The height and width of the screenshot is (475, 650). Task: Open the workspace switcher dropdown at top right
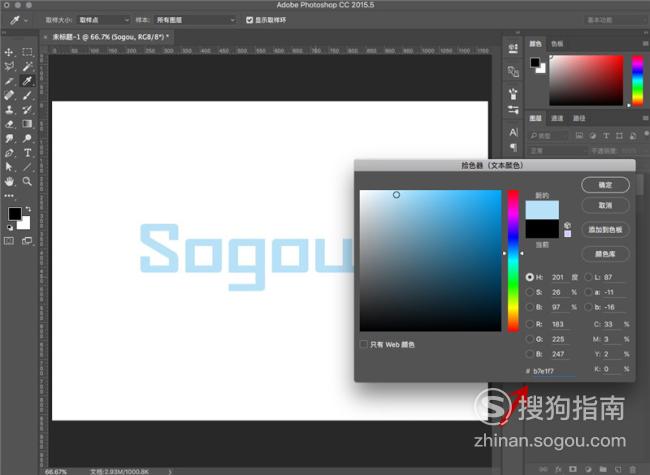(616, 20)
